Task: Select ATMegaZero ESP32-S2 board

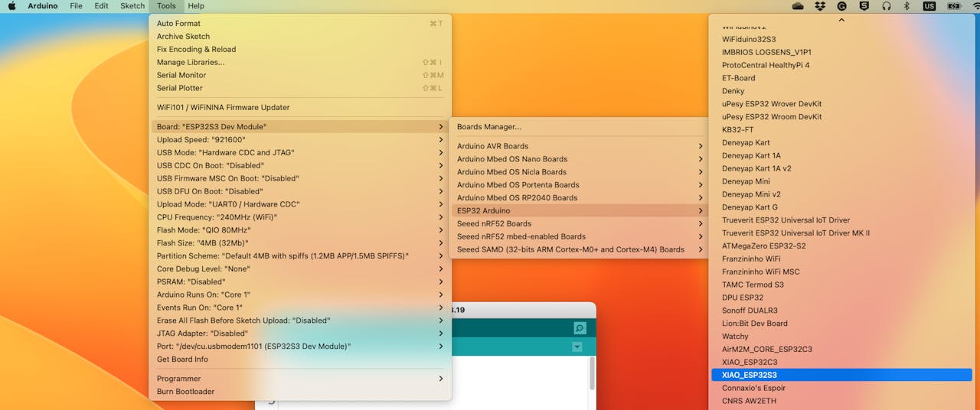Action: (841, 246)
